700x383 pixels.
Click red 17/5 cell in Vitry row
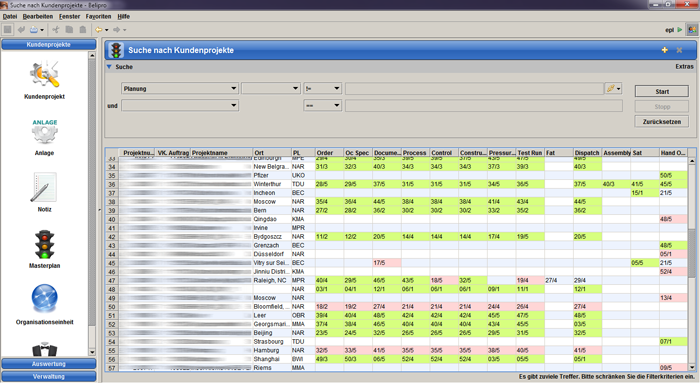(x=386, y=263)
